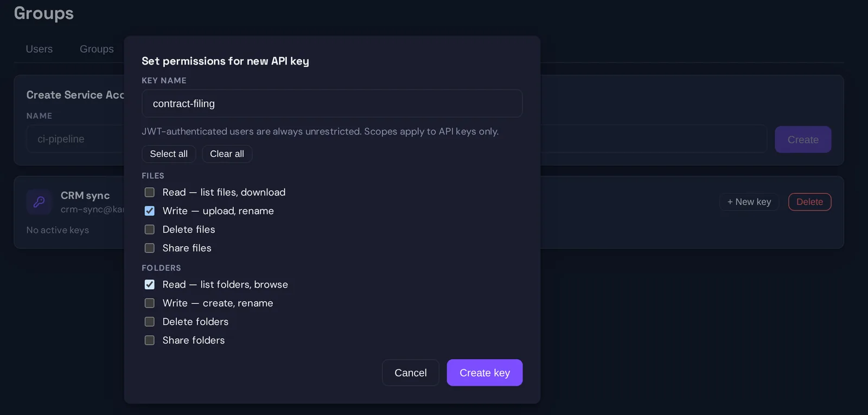Confirm with the Create key button
Image resolution: width=868 pixels, height=415 pixels.
[x=484, y=373]
